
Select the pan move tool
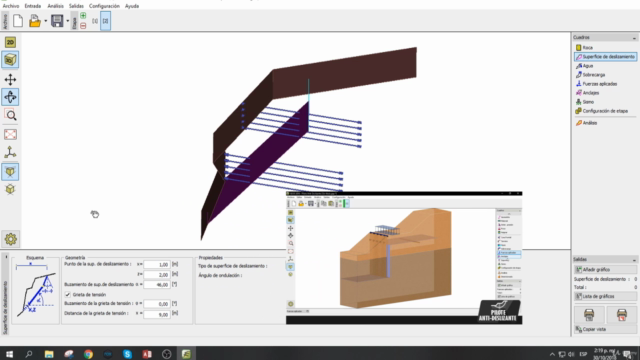point(10,80)
